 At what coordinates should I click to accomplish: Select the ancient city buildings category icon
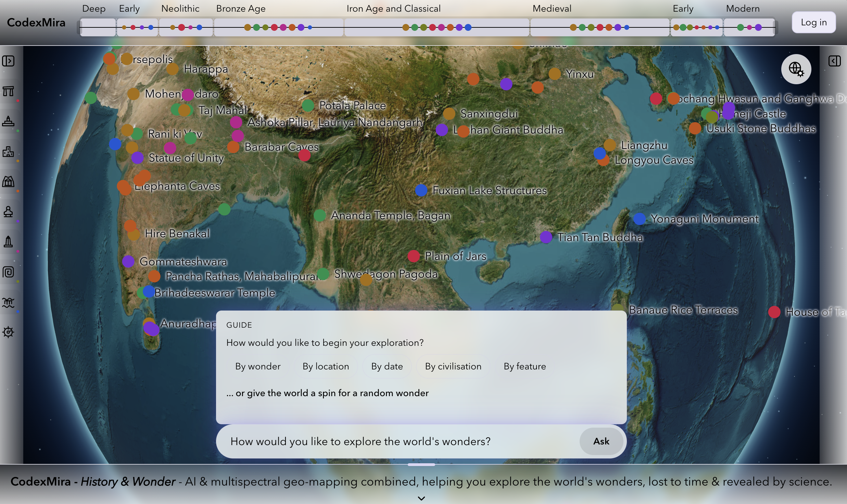[x=8, y=151]
